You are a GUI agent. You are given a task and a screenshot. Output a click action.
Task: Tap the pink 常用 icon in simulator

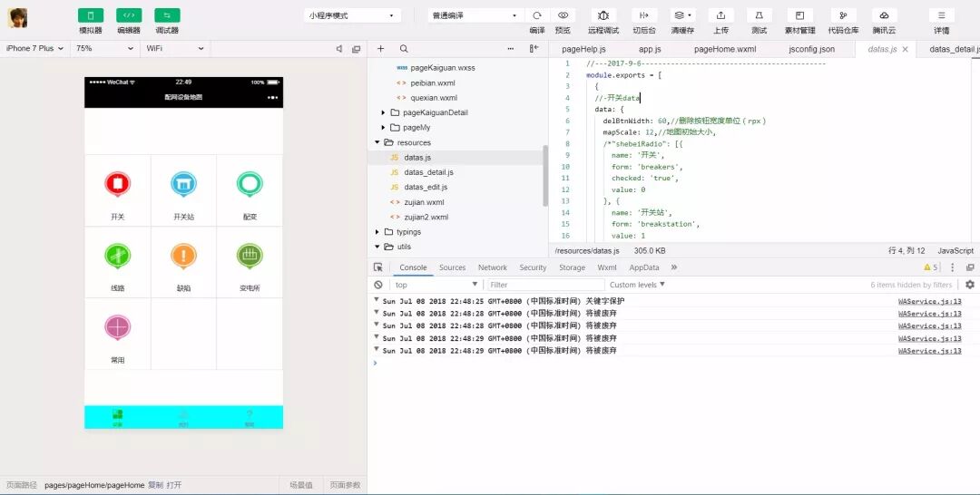pos(117,327)
